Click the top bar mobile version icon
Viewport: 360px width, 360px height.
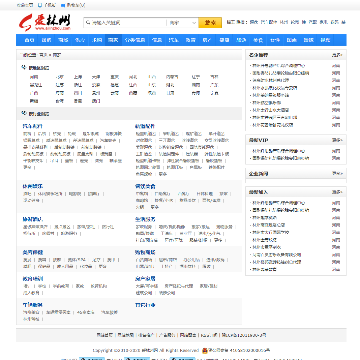click(40, 5)
